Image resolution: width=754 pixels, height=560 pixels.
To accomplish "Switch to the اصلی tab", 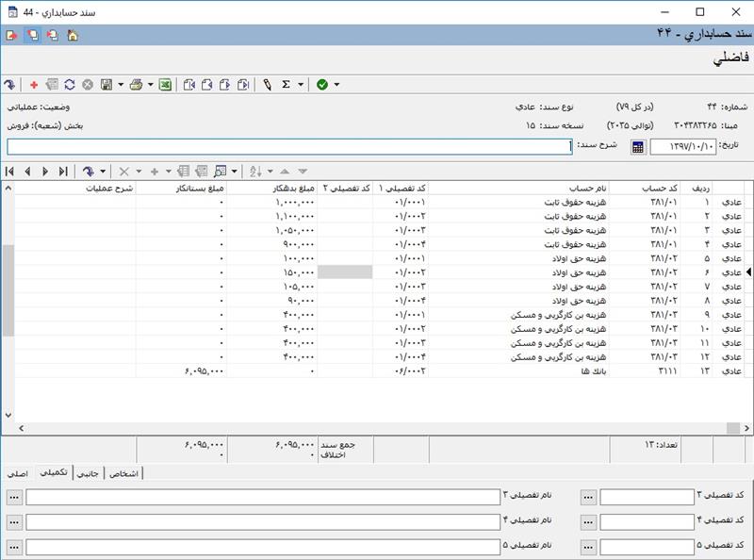I will (17, 474).
